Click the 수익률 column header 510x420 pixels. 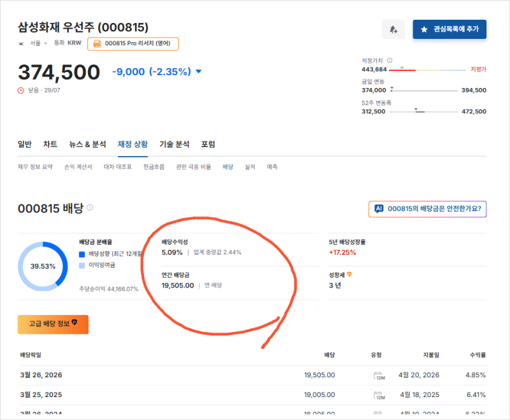pos(477,355)
